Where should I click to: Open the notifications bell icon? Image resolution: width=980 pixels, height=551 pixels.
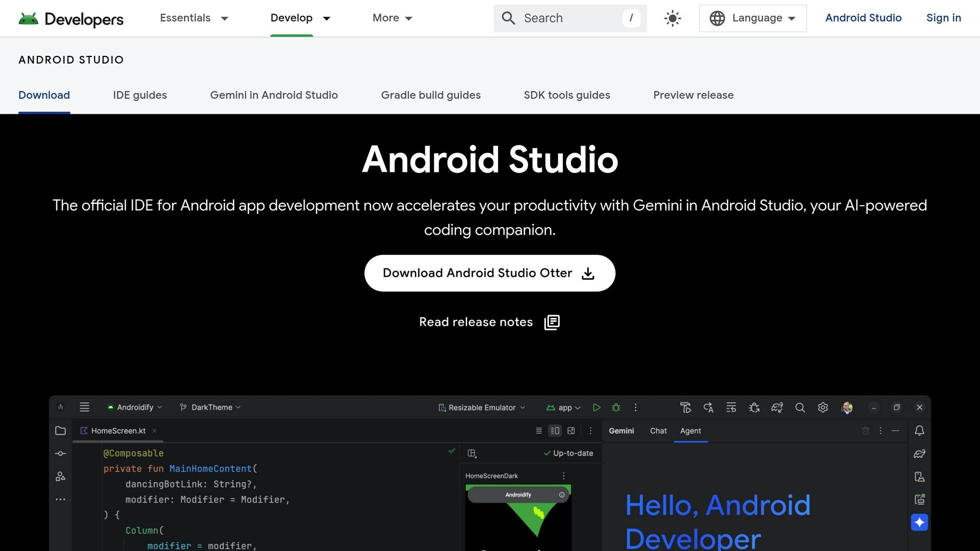pos(919,431)
